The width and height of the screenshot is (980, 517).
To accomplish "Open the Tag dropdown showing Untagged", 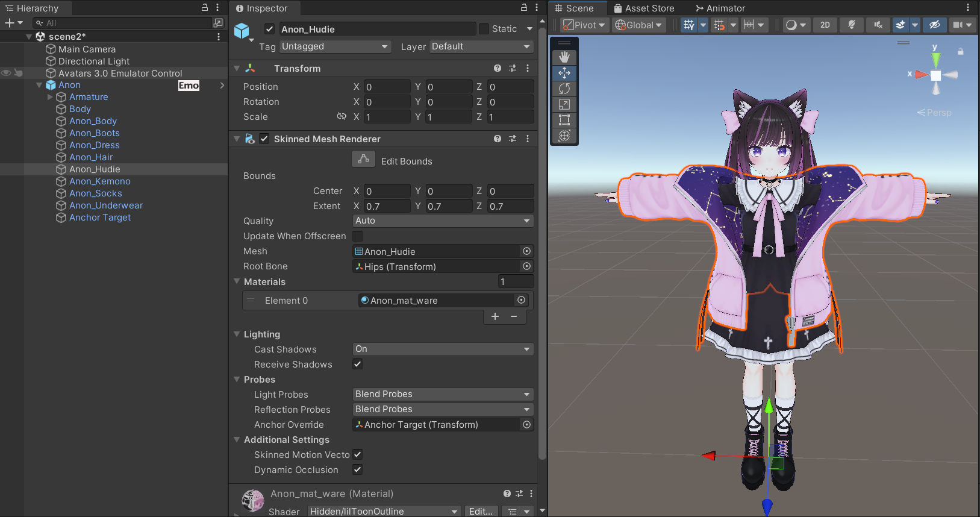I will pos(336,46).
